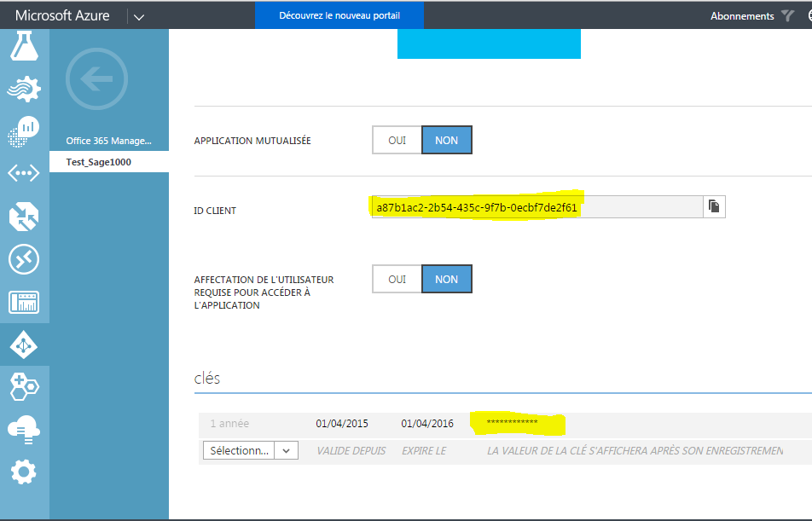
Task: Click the VALIDE DEPUIS placeholder
Action: 351,450
